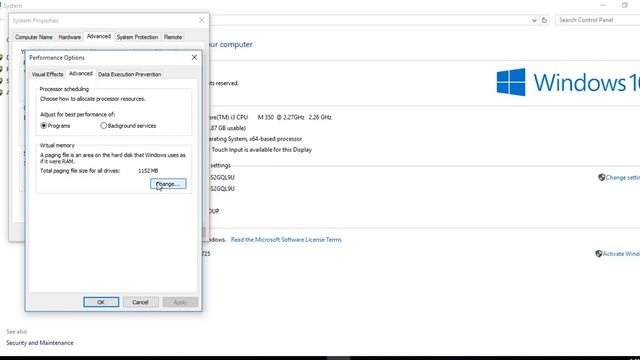This screenshot has height=360, width=640.
Task: Click the shield icon beside Activate Windows
Action: [599, 253]
